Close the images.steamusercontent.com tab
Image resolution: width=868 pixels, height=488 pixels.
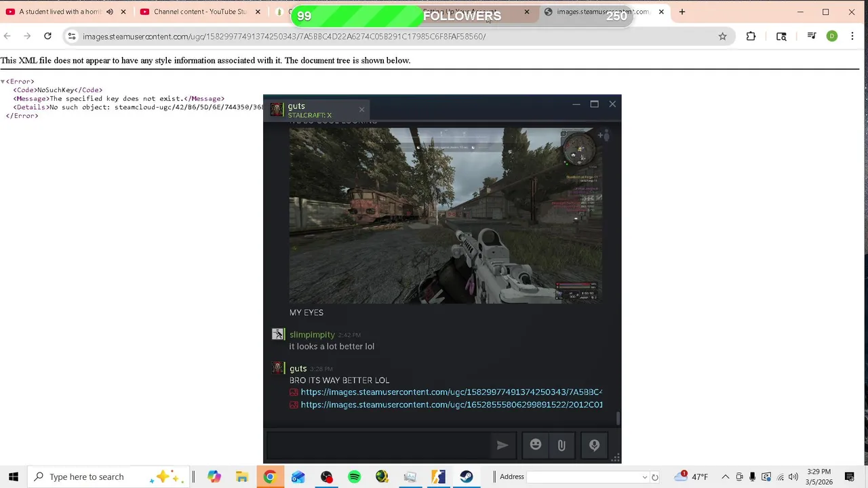[661, 12]
